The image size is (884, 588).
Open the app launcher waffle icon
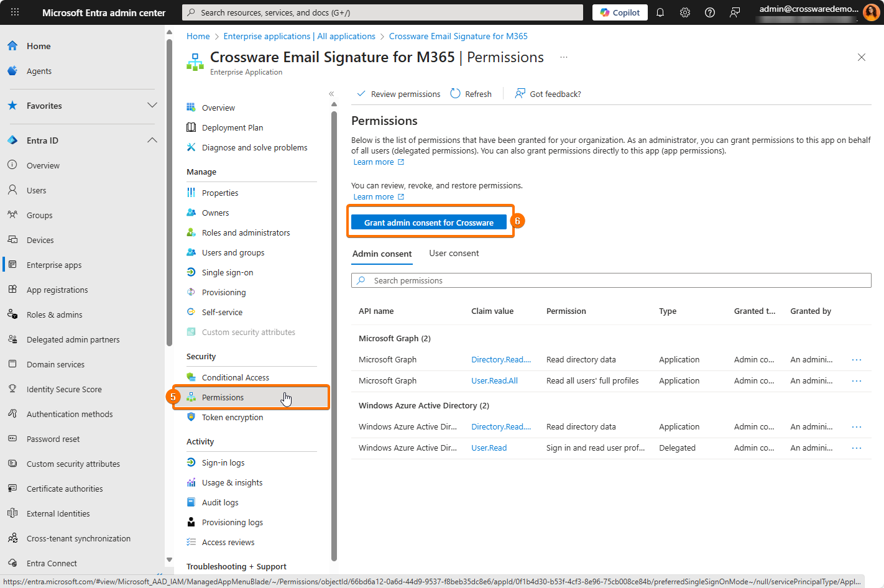pyautogui.click(x=15, y=12)
